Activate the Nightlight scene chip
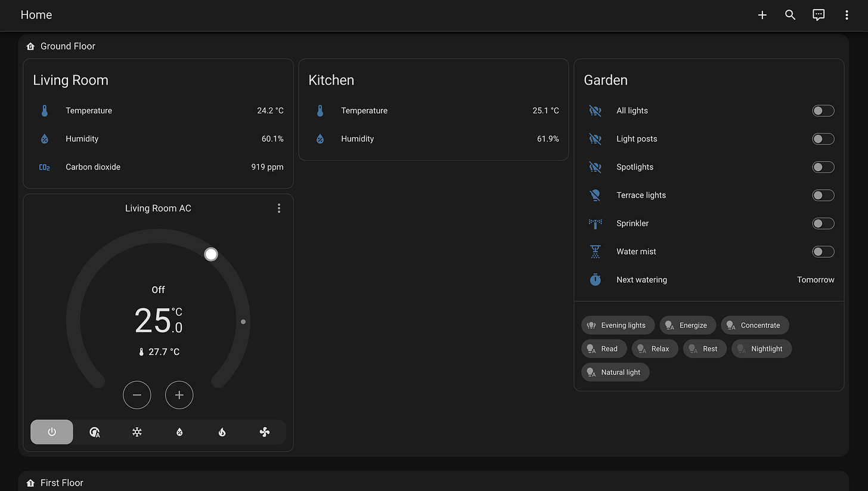The height and width of the screenshot is (491, 868). coord(761,348)
